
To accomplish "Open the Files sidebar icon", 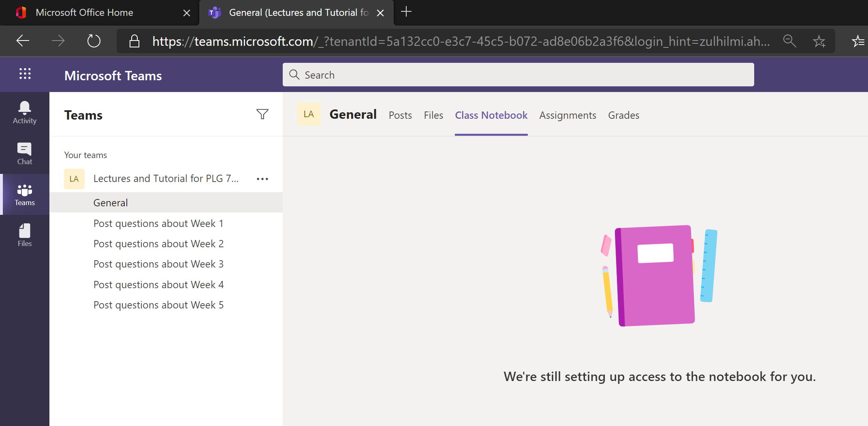I will pyautogui.click(x=25, y=235).
